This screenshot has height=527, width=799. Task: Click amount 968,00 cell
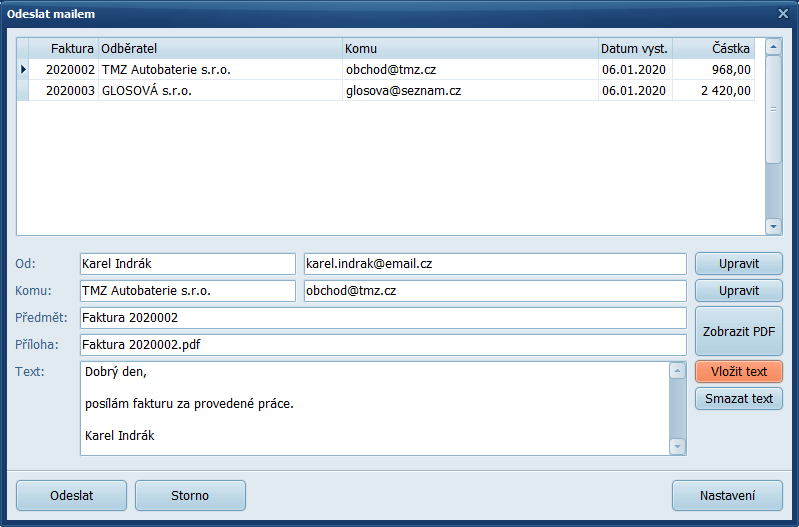point(713,69)
